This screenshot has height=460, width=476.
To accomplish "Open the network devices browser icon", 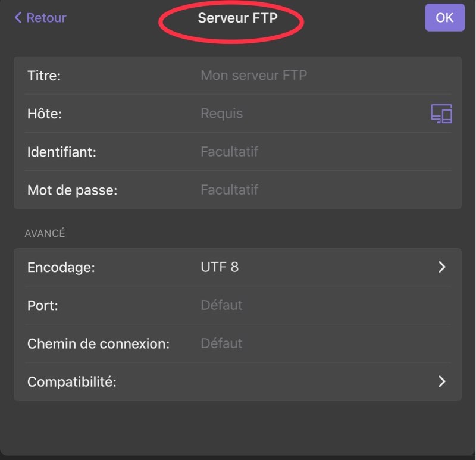I will pos(441,114).
